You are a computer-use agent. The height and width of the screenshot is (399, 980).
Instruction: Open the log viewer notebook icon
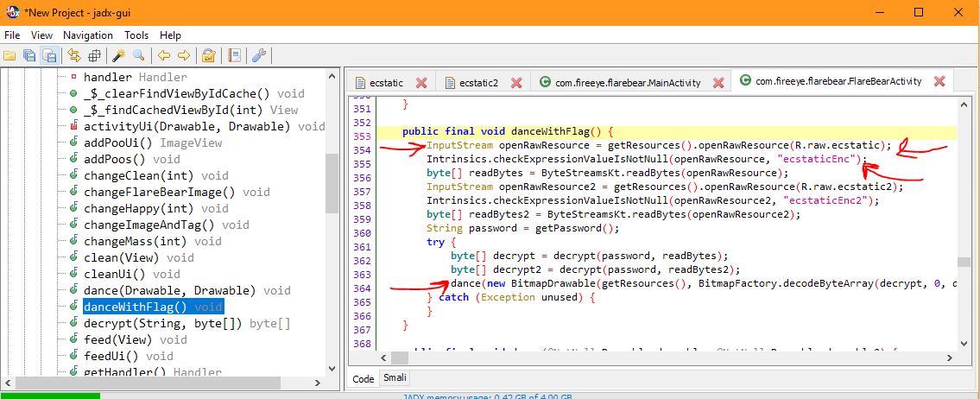pos(234,56)
